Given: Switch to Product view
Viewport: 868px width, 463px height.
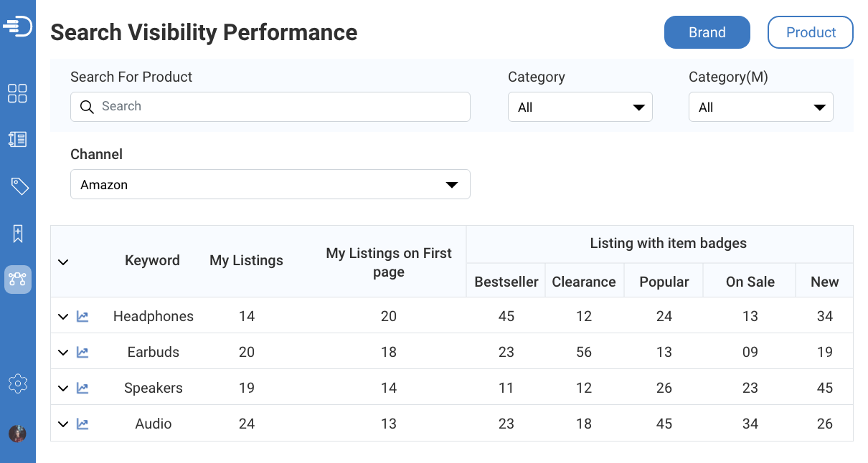Looking at the screenshot, I should [810, 32].
